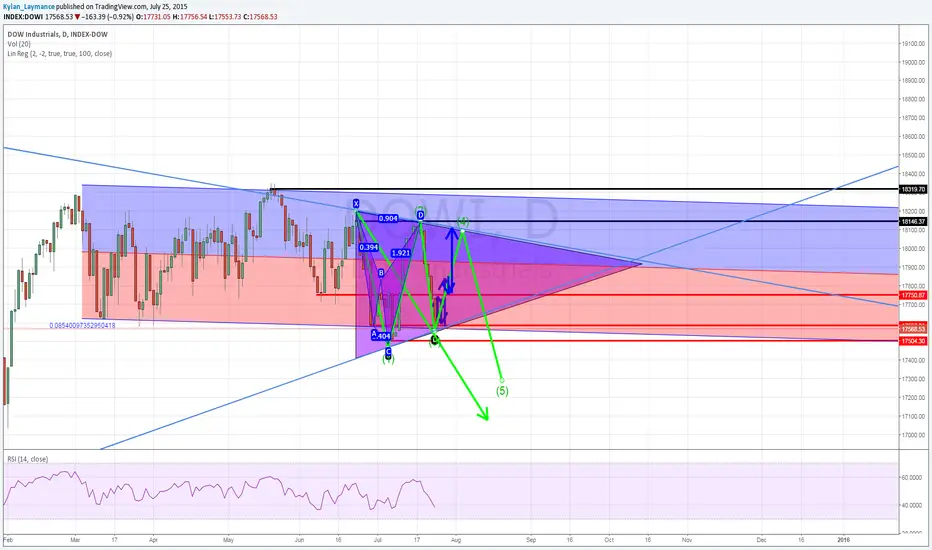
Task: Click the Nov label on time axis
Action: point(687,540)
